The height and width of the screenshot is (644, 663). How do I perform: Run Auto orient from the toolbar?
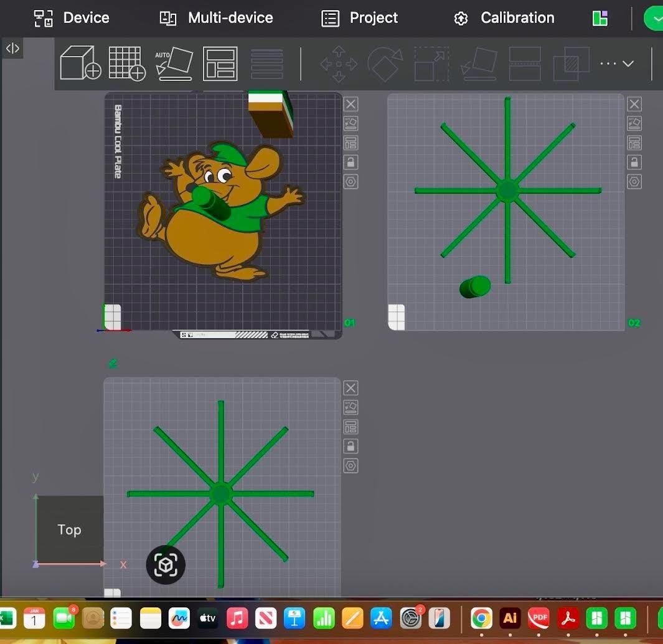[174, 64]
